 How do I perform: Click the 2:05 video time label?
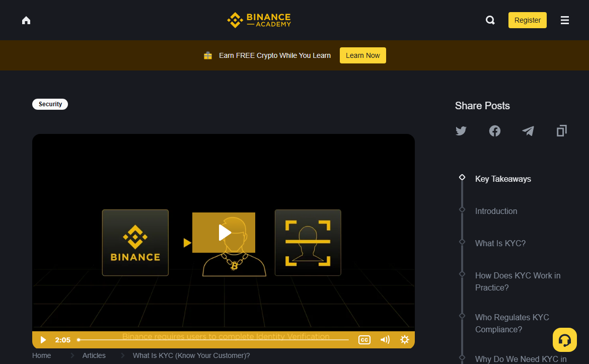[x=63, y=340]
